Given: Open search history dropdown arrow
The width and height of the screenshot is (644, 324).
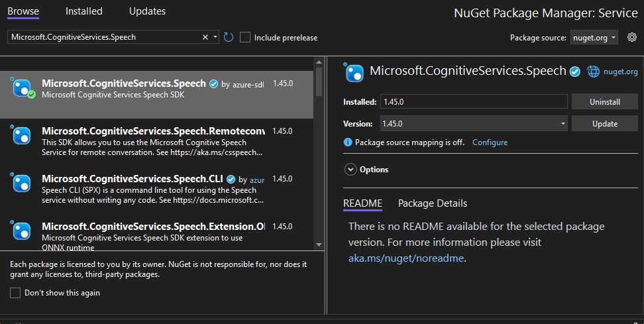Looking at the screenshot, I should (x=215, y=37).
